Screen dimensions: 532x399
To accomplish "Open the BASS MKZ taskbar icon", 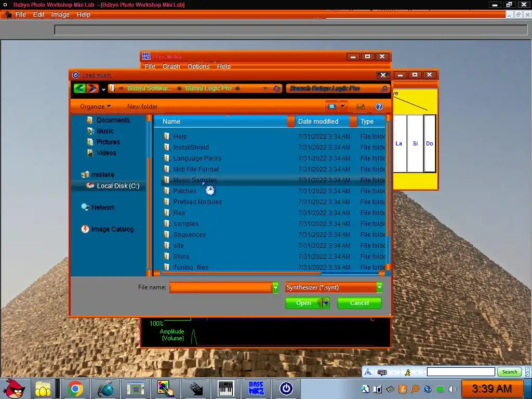I will tap(256, 389).
